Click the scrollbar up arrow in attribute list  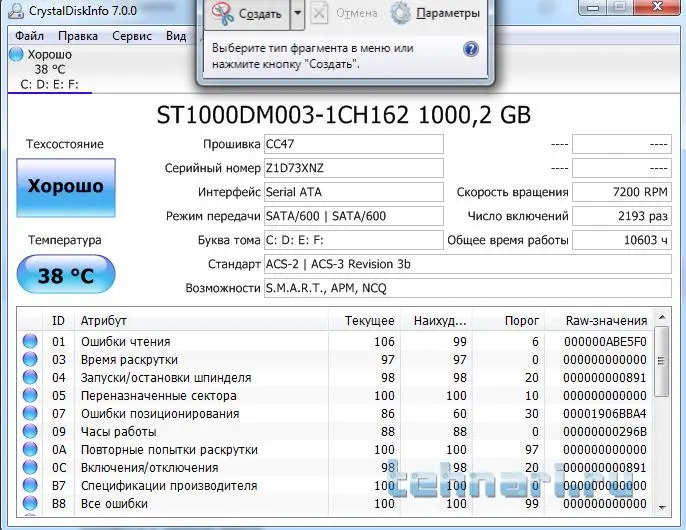(x=662, y=317)
